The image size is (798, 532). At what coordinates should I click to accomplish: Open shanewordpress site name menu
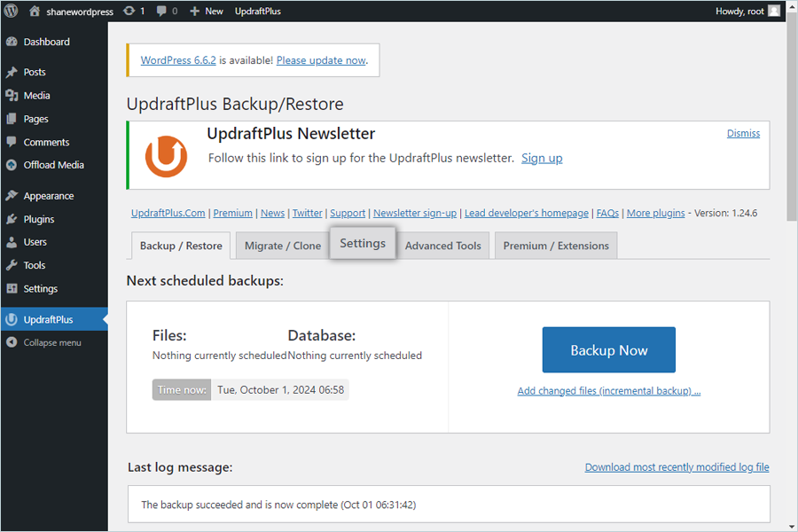(71, 12)
